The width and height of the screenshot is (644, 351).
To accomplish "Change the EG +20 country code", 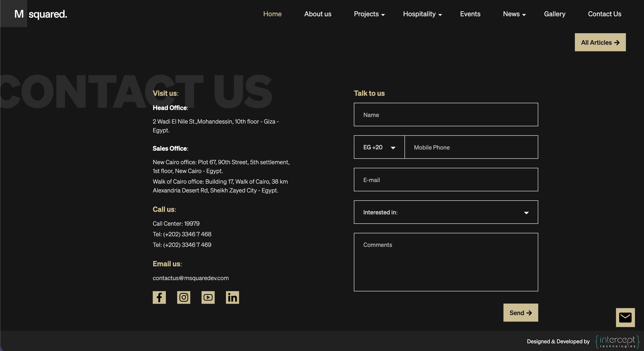I will (379, 147).
